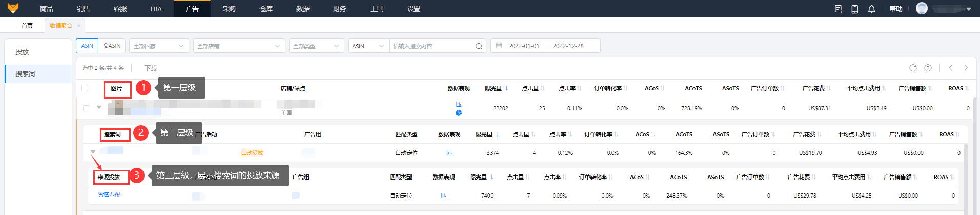This screenshot has width=980, height=215.
Task: Tick the select-all checkbox in table header
Action: click(85, 88)
